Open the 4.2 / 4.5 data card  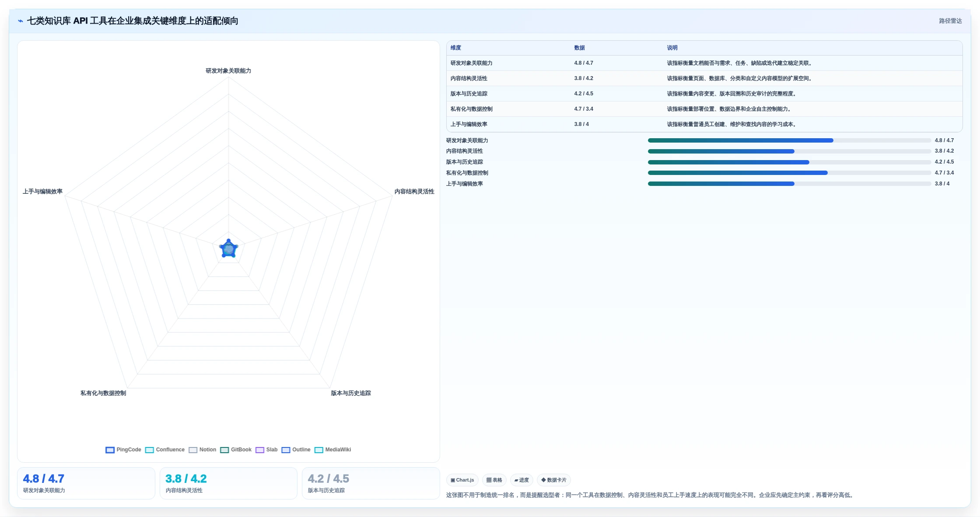coord(371,483)
